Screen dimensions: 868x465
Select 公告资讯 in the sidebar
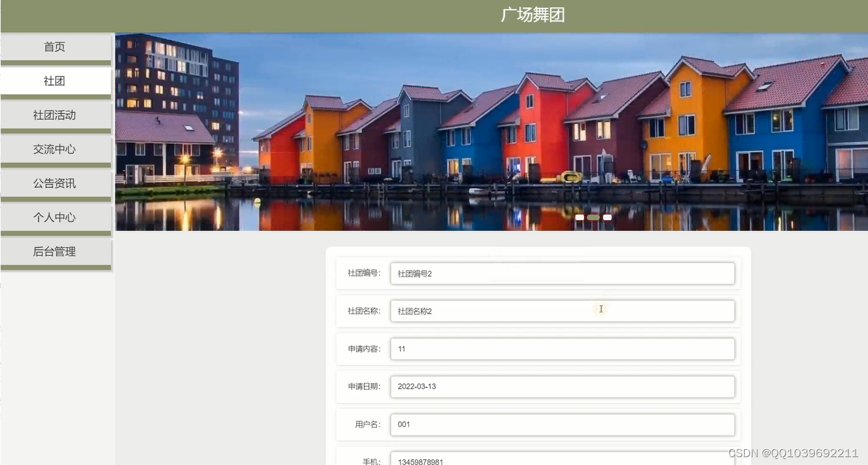click(x=55, y=183)
